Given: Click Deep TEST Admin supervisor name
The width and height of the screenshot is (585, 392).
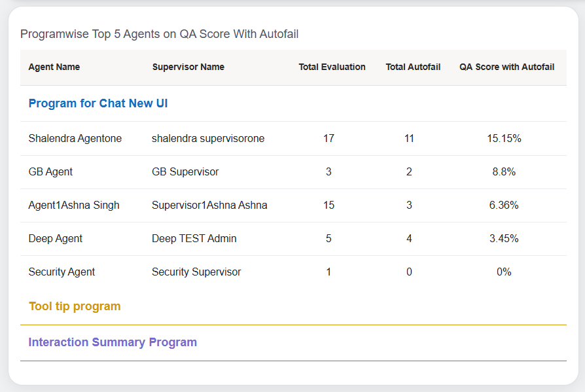Looking at the screenshot, I should (194, 239).
